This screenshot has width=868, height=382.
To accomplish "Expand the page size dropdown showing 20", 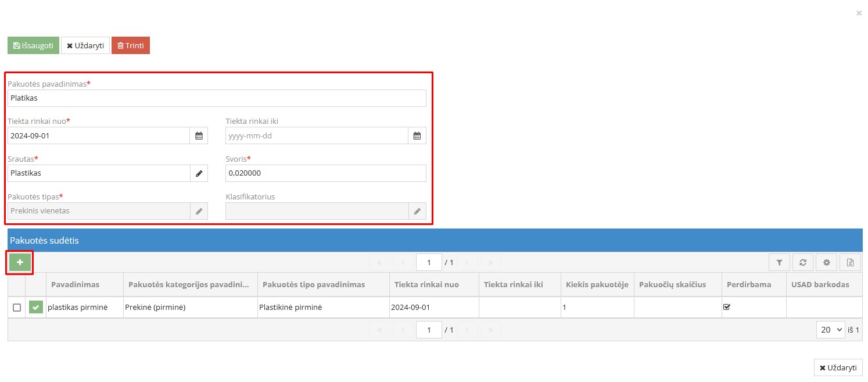I will click(830, 330).
